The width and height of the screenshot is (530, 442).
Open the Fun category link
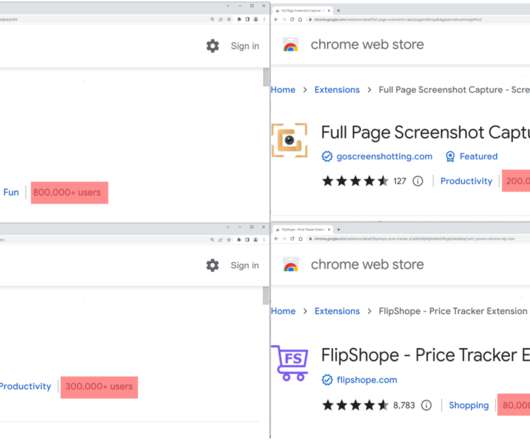click(11, 192)
